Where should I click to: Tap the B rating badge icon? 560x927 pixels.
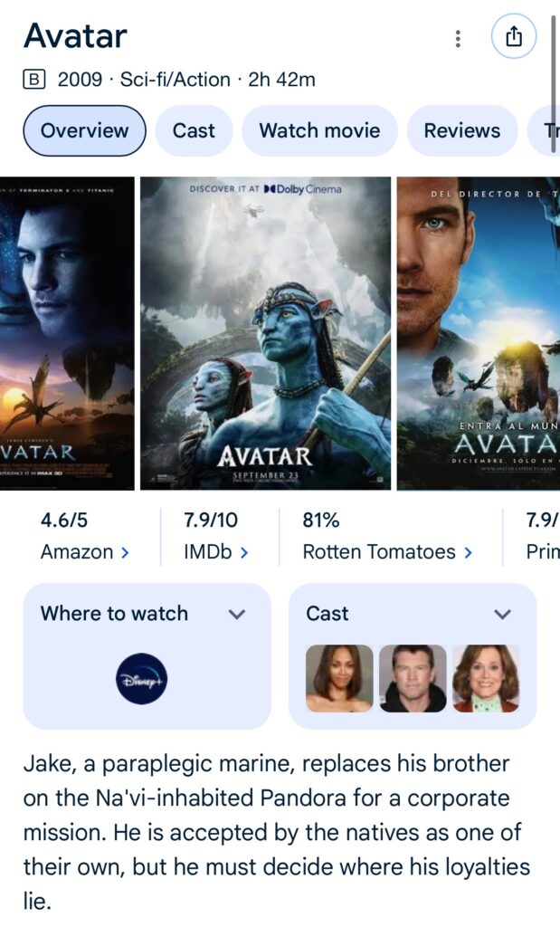pyautogui.click(x=34, y=80)
